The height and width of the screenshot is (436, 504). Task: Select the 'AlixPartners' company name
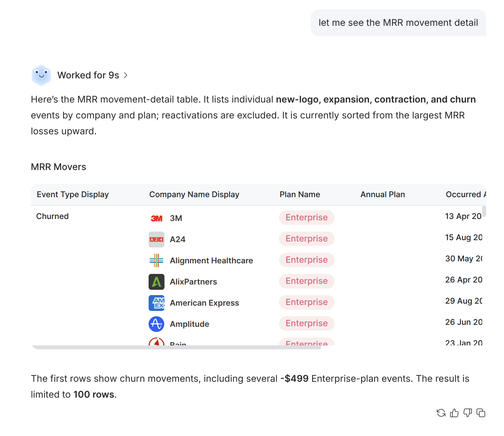(x=194, y=282)
